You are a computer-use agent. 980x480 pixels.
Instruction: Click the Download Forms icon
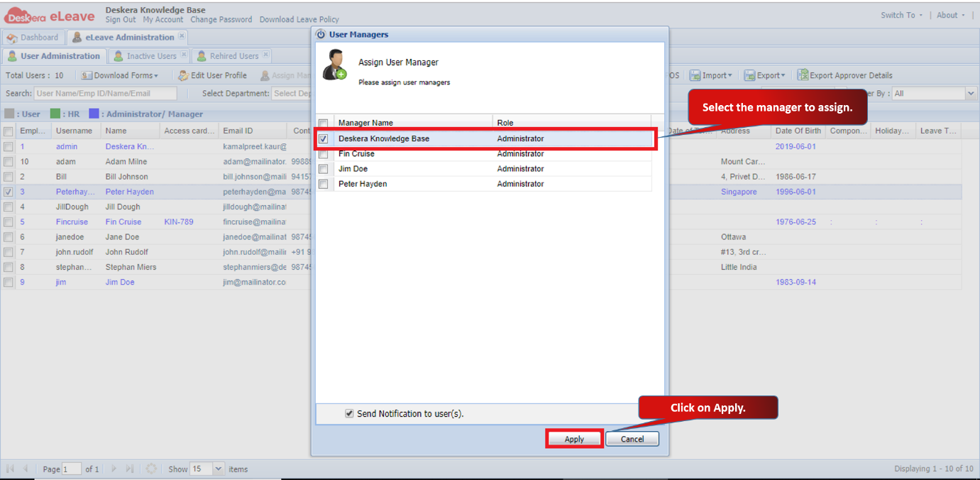[x=87, y=75]
